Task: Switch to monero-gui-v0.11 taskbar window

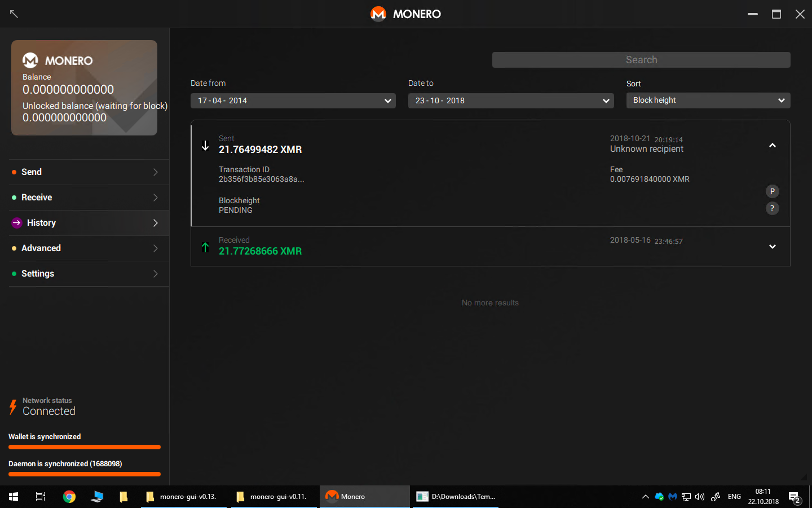Action: pos(274,497)
